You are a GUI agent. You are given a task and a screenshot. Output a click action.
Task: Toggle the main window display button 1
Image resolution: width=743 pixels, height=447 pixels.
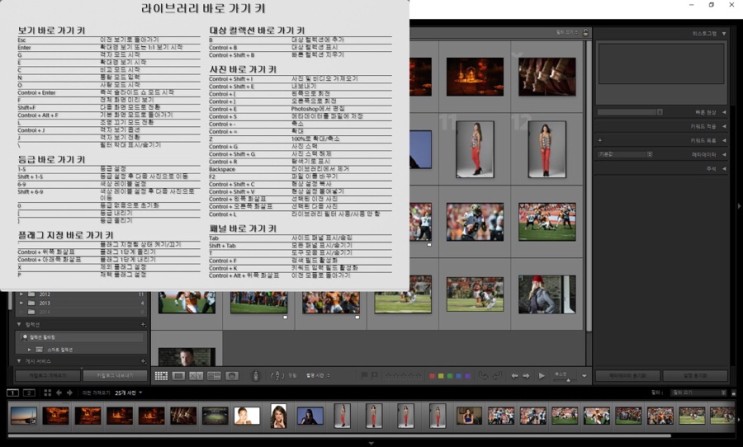pos(12,393)
